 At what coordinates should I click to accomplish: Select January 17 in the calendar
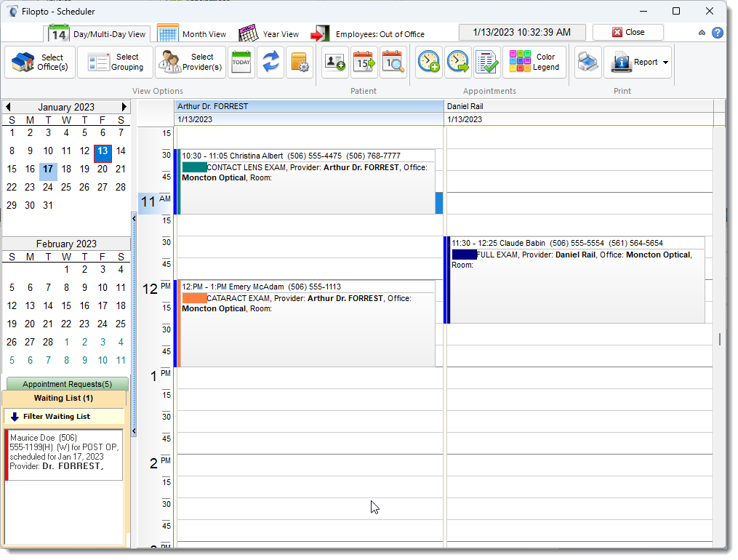[48, 169]
